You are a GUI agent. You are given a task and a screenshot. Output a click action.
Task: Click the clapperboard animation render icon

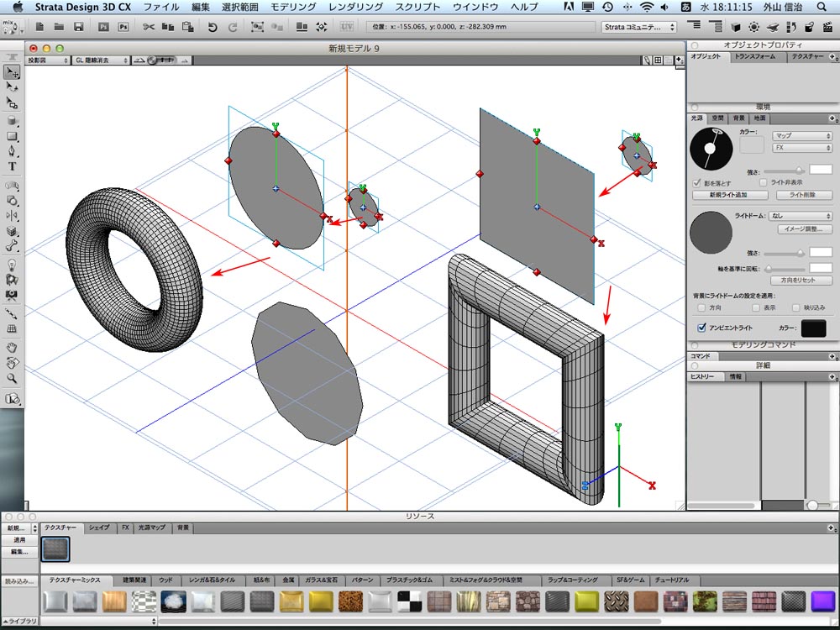[829, 26]
